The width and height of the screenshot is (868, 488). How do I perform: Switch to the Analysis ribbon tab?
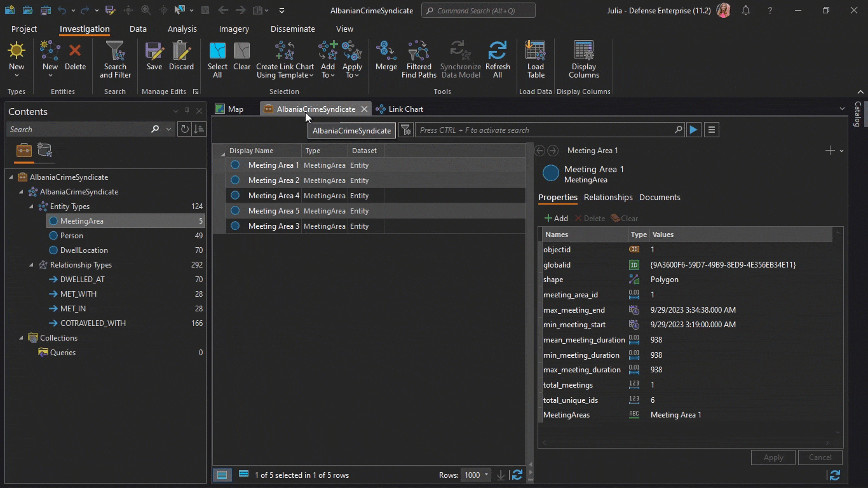[x=182, y=29]
